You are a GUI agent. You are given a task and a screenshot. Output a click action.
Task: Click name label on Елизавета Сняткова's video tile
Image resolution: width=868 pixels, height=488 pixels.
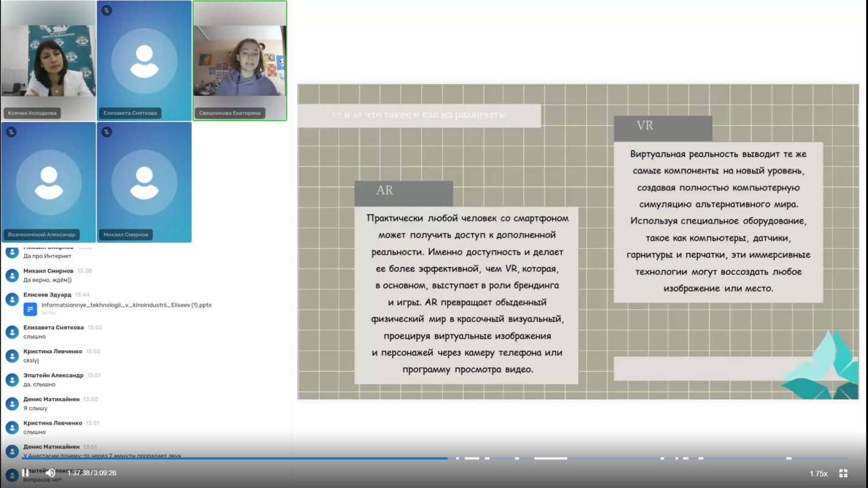click(131, 113)
